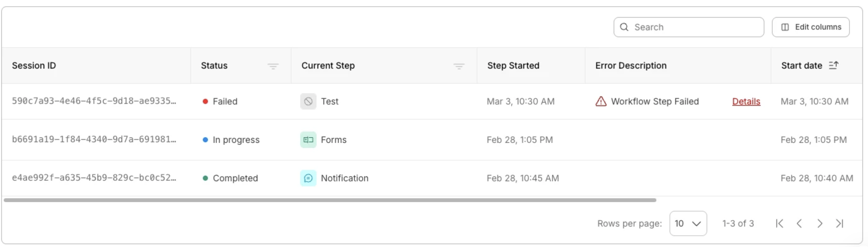Viewport: 868px width, 247px height.
Task: Open Details link for failed session
Action: [x=746, y=101]
